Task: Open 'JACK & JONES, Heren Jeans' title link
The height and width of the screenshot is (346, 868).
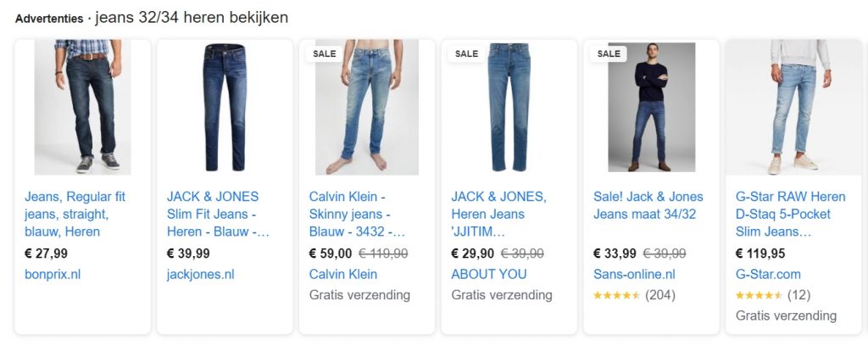Action: tap(498, 214)
